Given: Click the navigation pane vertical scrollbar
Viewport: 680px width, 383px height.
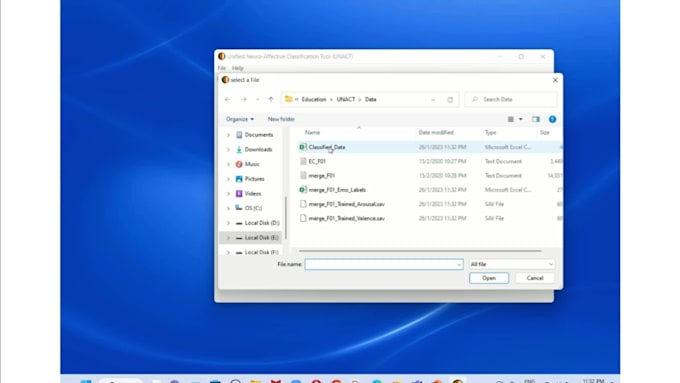Looking at the screenshot, I should coord(285,217).
